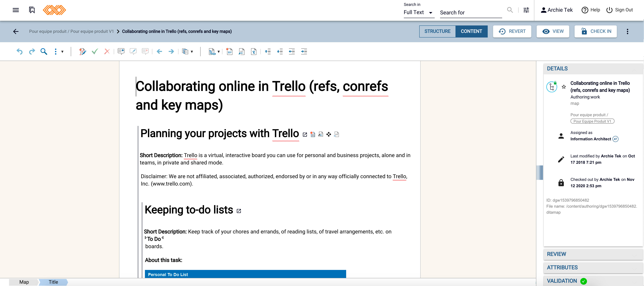Insert key definition in toolbar
644x286 pixels.
tap(254, 52)
